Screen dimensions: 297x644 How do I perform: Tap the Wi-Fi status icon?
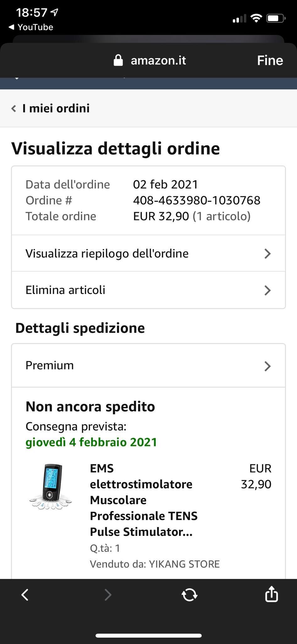256,19
